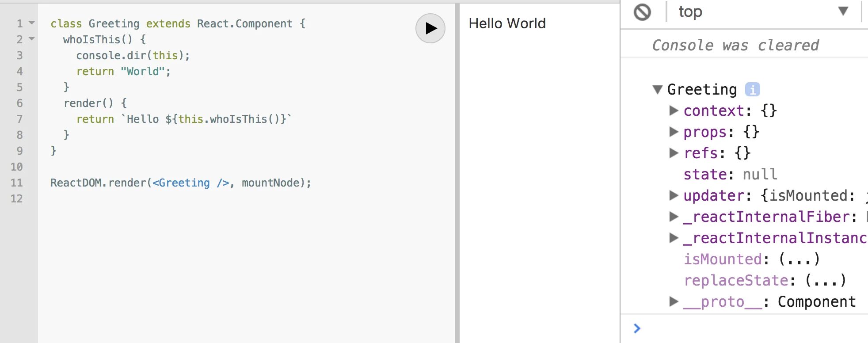Screen dimensions: 868x343
Task: Expand the context property
Action: 674,111
